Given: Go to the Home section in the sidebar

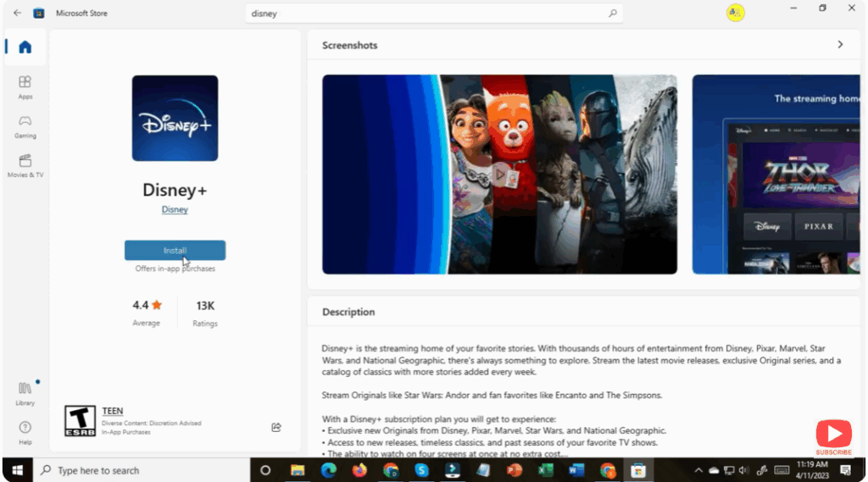Looking at the screenshot, I should tap(25, 47).
